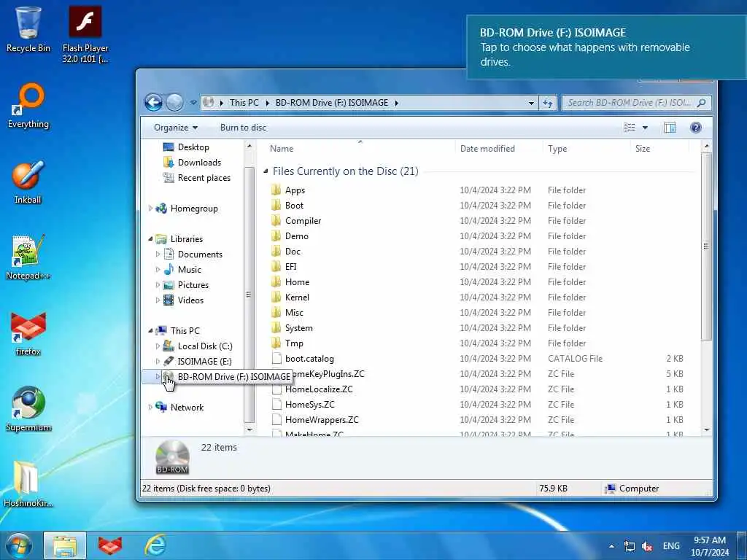Select the Apps folder
Viewport: 747px width, 560px height.
[295, 190]
